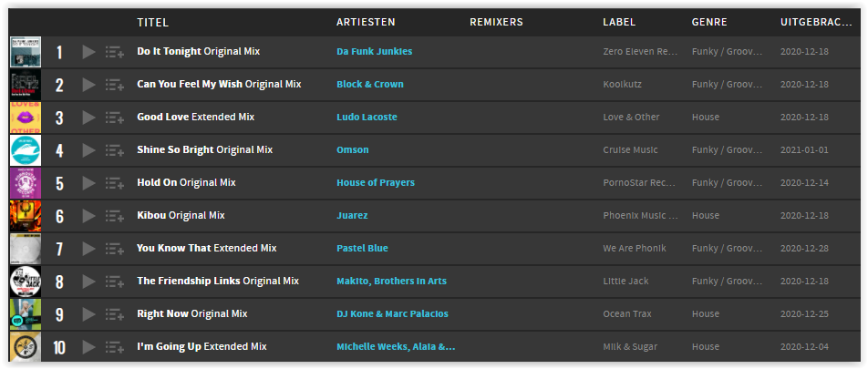Open cover art of Kibou track
Image resolution: width=868 pixels, height=369 pixels.
point(26,216)
